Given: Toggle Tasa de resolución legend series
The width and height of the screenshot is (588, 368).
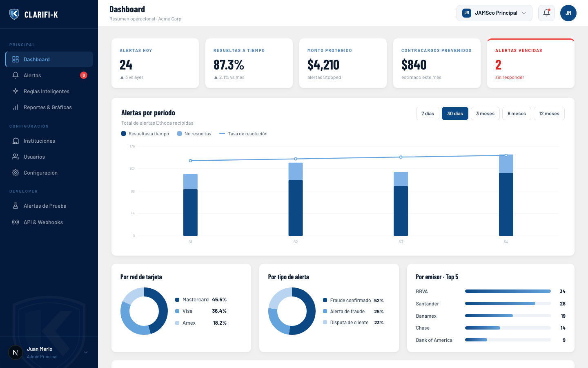Looking at the screenshot, I should point(243,134).
